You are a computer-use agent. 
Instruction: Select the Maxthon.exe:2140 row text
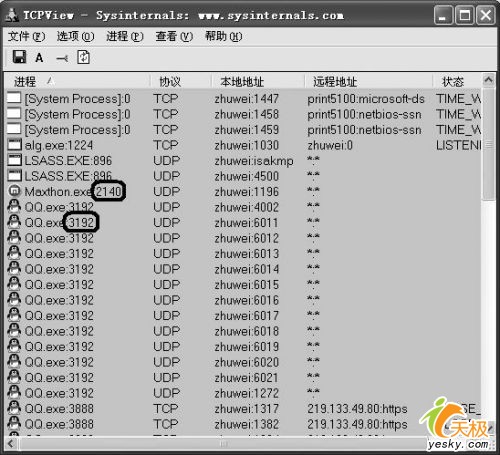(74, 192)
